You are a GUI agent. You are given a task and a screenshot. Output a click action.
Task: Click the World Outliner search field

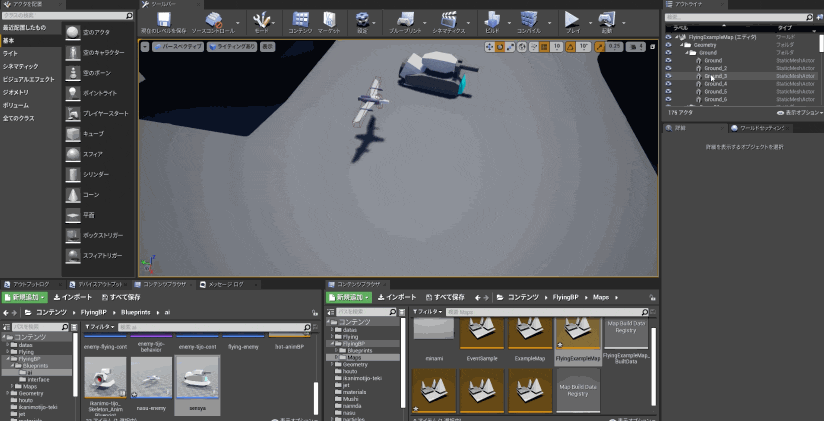(x=736, y=17)
